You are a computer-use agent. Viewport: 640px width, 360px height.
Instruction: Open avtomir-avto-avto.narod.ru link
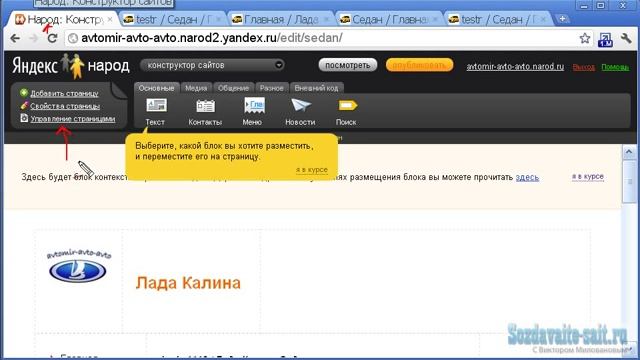515,67
